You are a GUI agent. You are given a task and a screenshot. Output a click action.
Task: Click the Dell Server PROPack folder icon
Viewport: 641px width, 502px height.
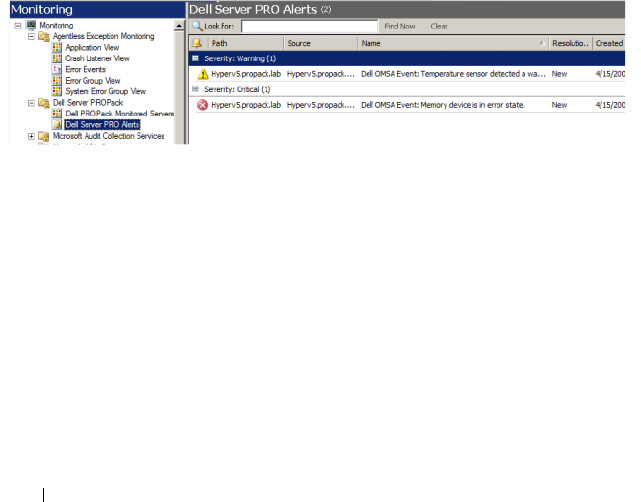[44, 103]
